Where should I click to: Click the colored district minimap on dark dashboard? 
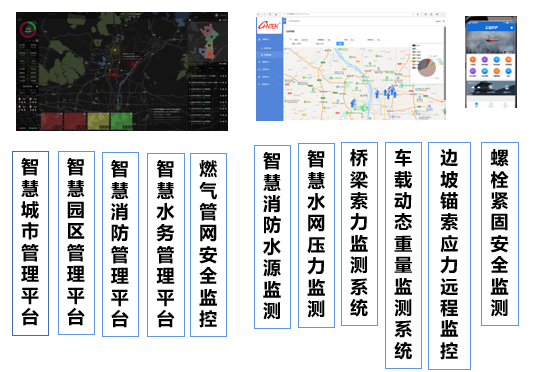pyautogui.click(x=208, y=41)
